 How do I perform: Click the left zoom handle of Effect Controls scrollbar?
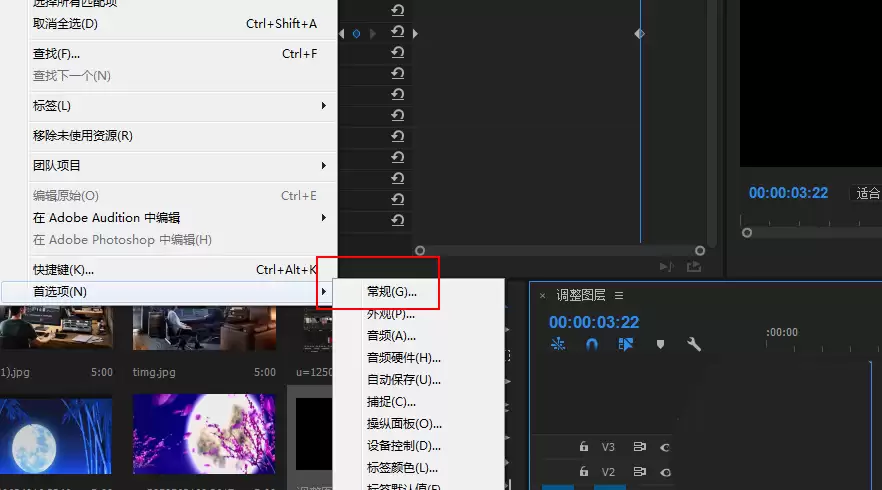tap(420, 251)
